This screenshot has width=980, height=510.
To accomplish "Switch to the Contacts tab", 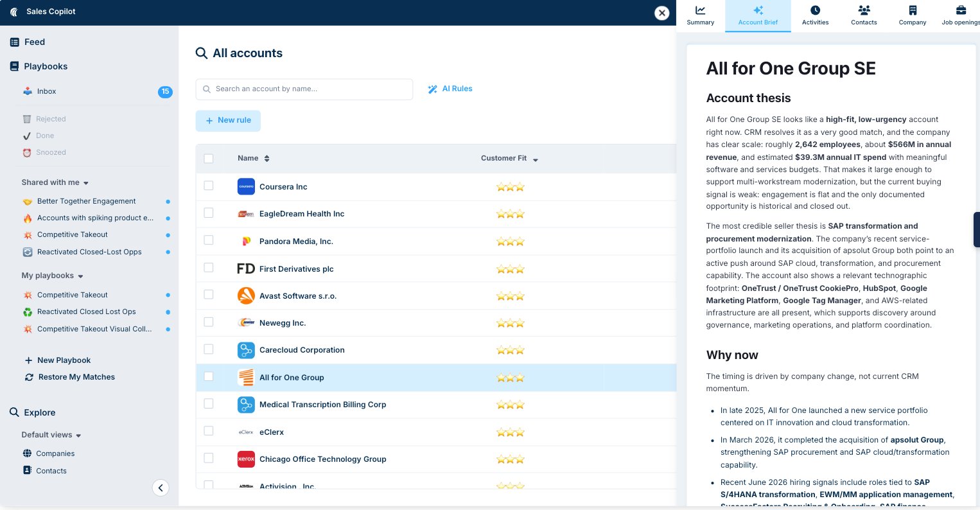I will [x=864, y=16].
